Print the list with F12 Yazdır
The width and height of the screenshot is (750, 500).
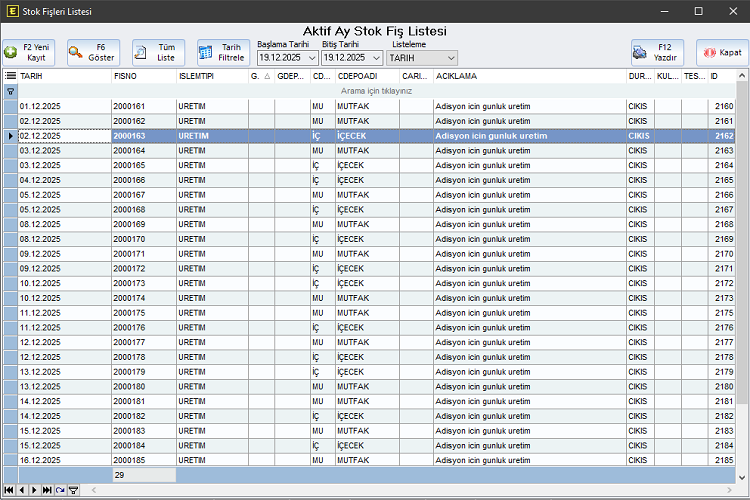click(x=657, y=52)
